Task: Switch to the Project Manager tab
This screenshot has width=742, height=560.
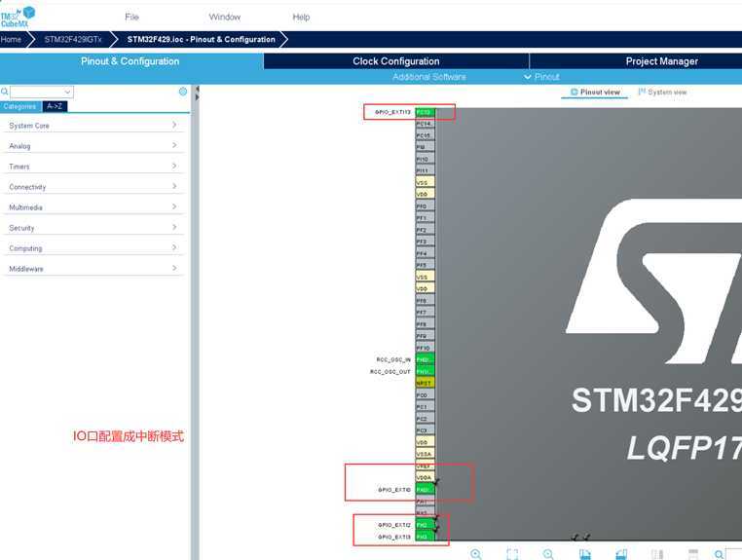Action: click(661, 61)
